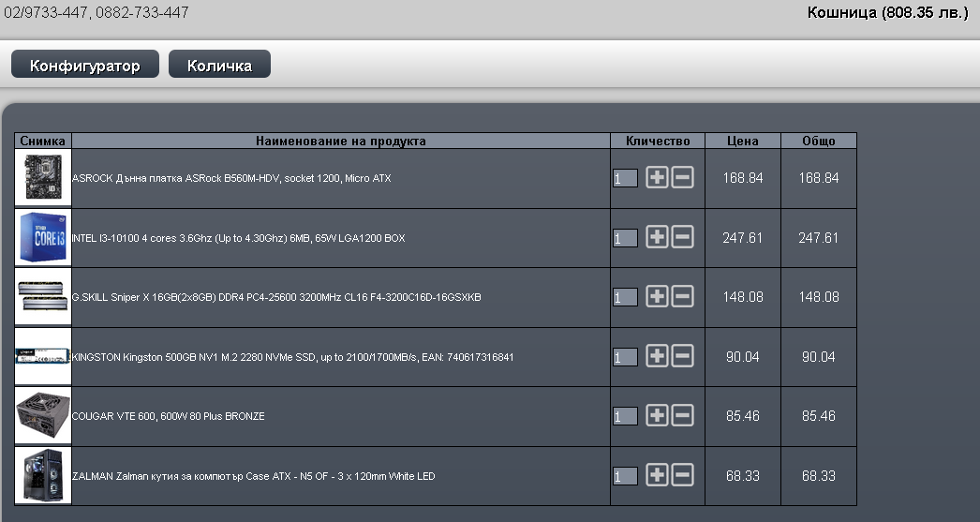Click quantity field for Intel I3-10100
The image size is (980, 522).
tap(625, 237)
